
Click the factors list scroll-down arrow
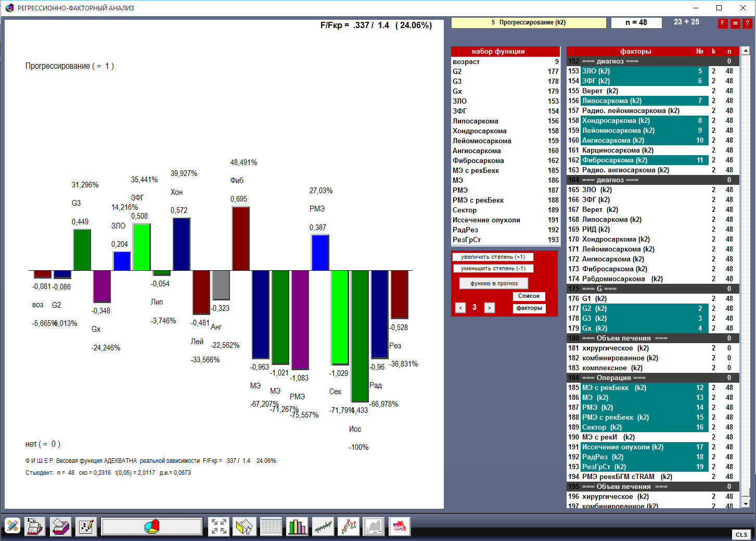[746, 504]
